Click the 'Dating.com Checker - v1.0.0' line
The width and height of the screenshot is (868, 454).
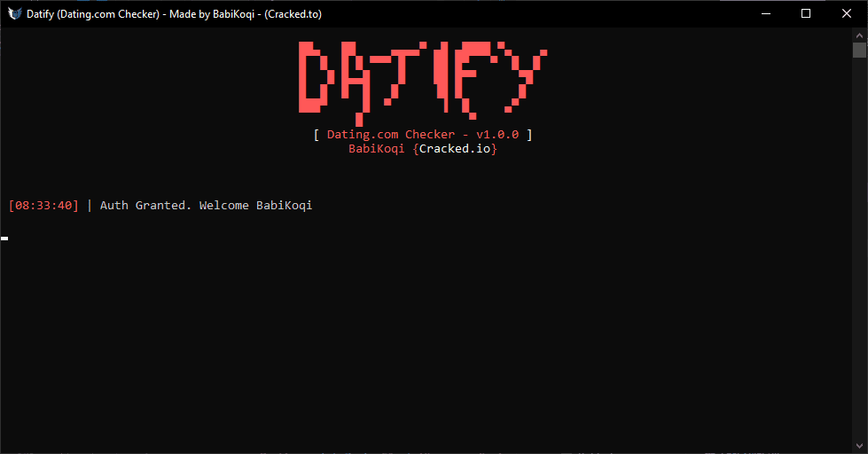tap(423, 135)
